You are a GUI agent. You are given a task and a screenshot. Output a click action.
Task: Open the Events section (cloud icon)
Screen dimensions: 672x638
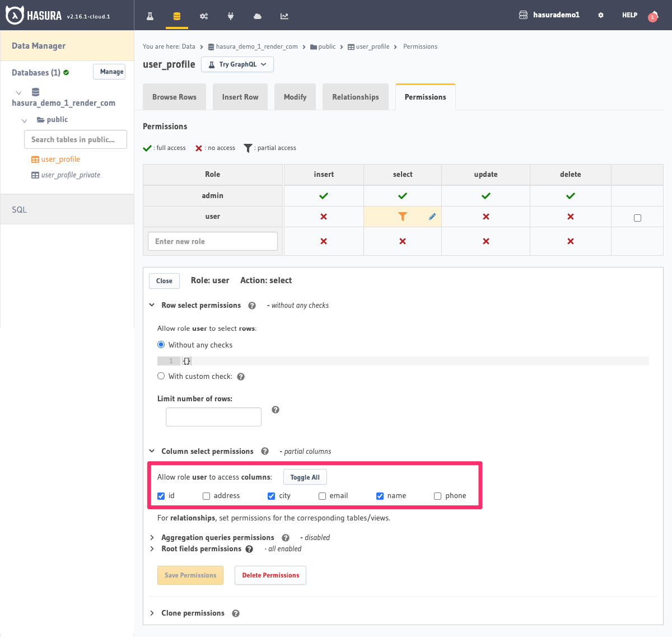(257, 16)
